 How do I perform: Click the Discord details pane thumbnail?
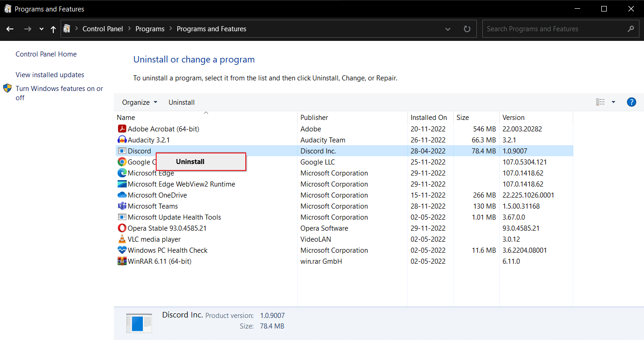point(139,323)
